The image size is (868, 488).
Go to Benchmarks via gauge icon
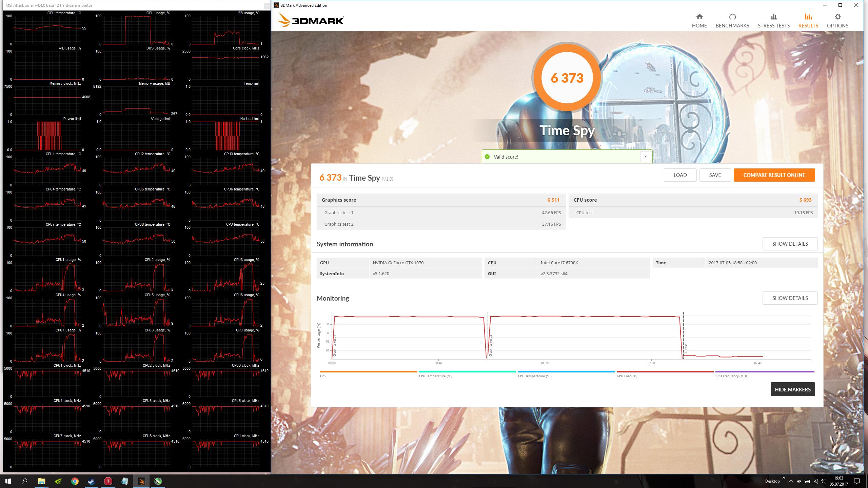pos(732,17)
